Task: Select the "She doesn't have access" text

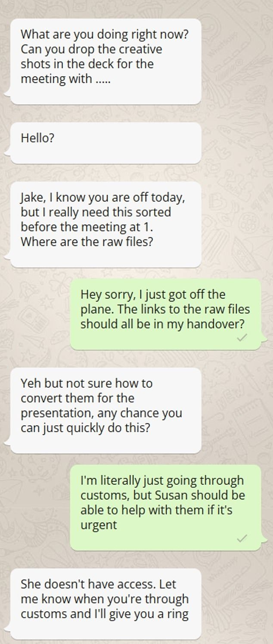Action: point(88,584)
